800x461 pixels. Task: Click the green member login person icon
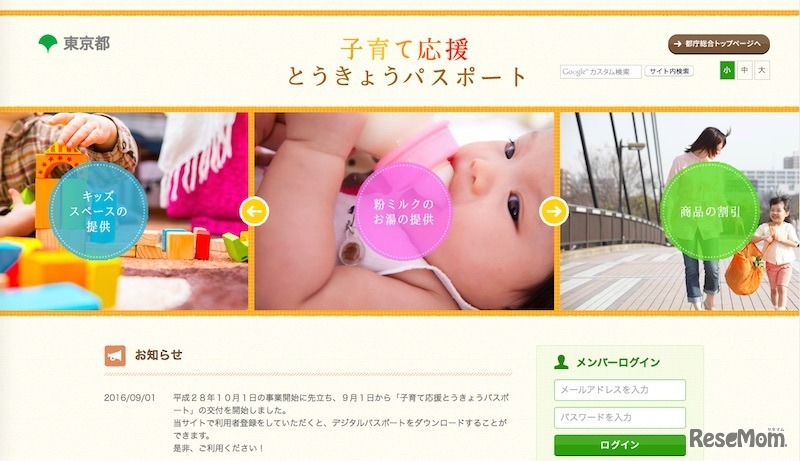[561, 362]
